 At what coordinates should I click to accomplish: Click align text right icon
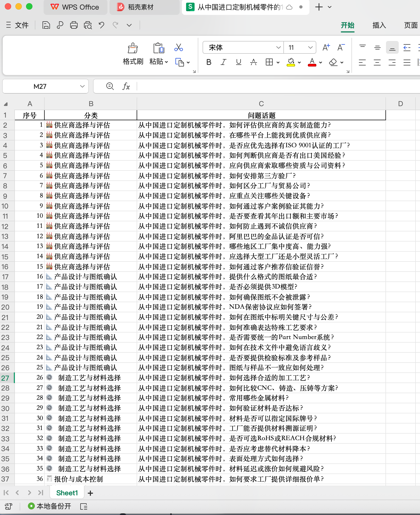[392, 63]
